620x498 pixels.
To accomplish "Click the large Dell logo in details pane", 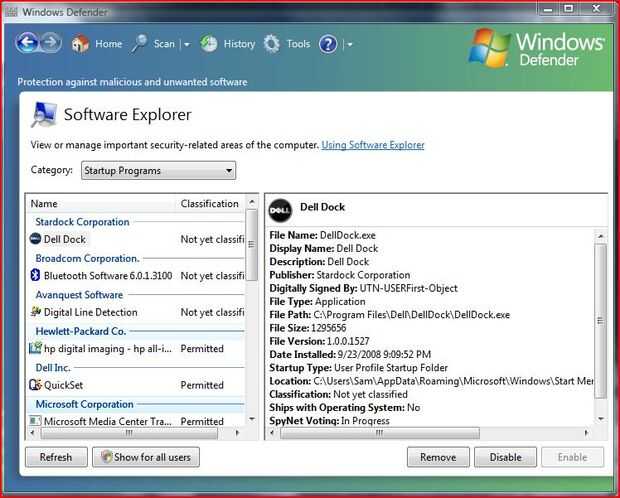I will [x=280, y=210].
